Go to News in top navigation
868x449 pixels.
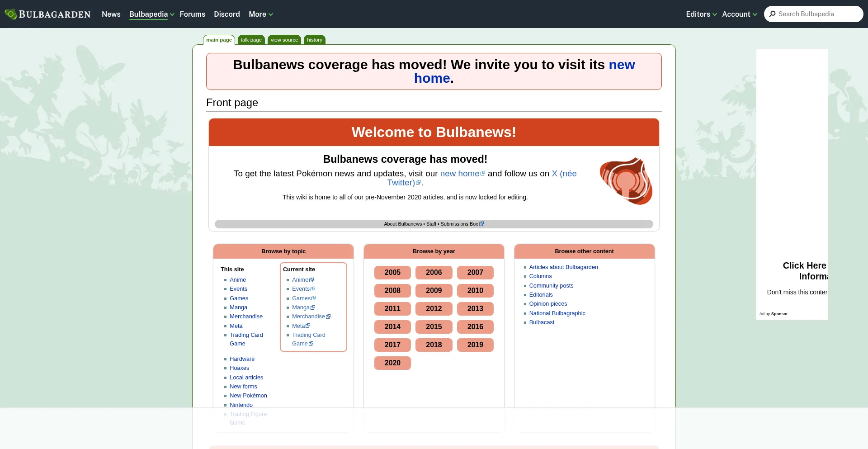111,14
